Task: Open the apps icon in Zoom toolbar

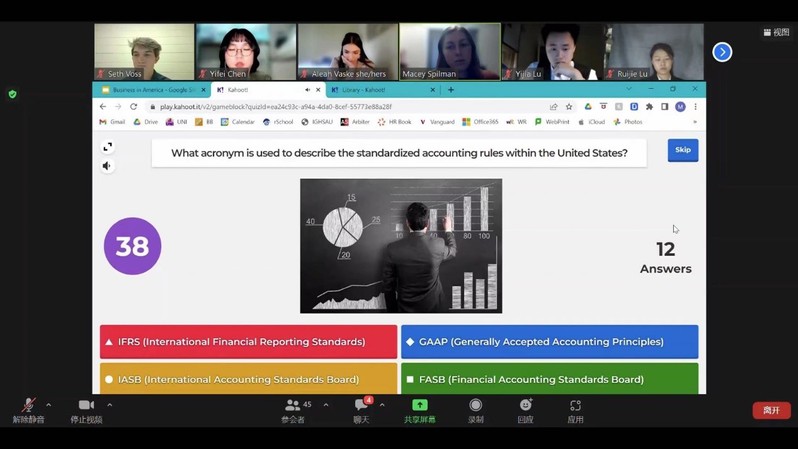Action: tap(575, 405)
